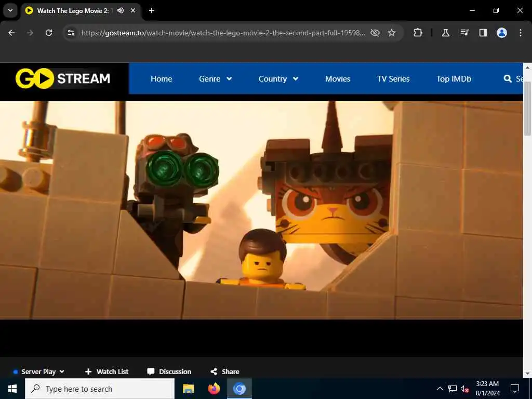Click the scrollbar down arrow

(x=527, y=374)
